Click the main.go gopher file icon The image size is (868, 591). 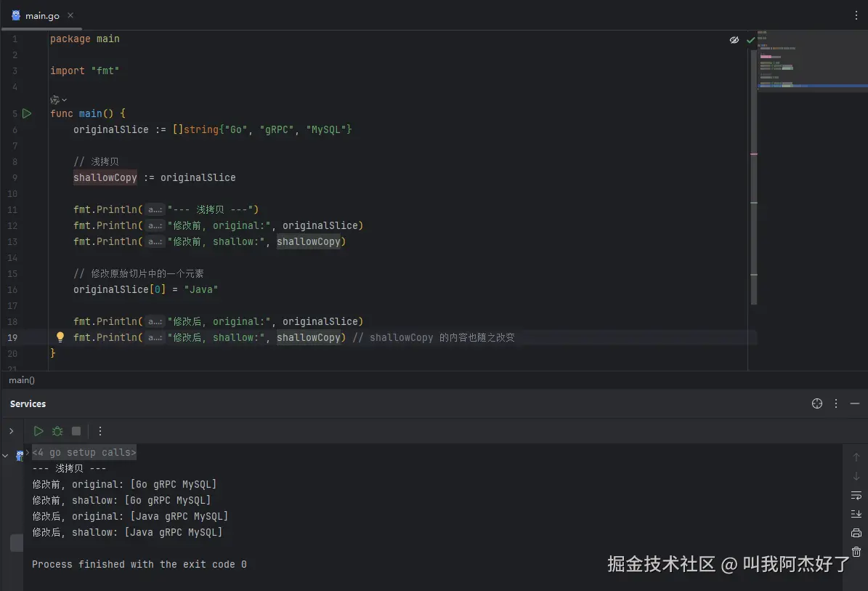16,15
